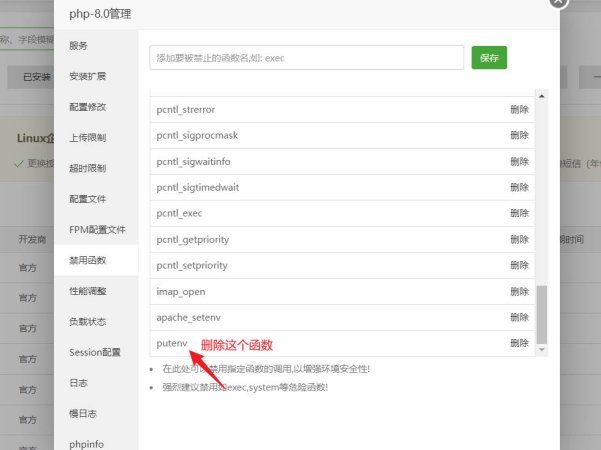The height and width of the screenshot is (450, 601).
Task: Click the scroll up arrow of function list
Action: [x=542, y=96]
